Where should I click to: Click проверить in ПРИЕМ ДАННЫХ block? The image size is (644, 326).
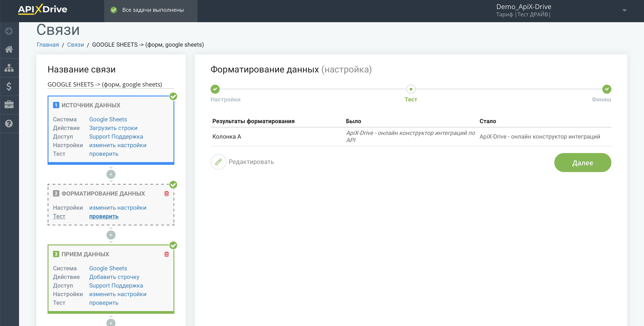(103, 303)
